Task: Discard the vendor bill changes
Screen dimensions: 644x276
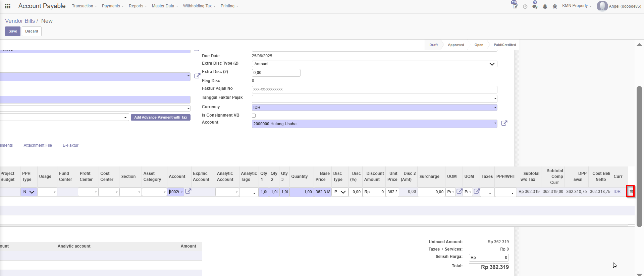Action: (x=32, y=31)
